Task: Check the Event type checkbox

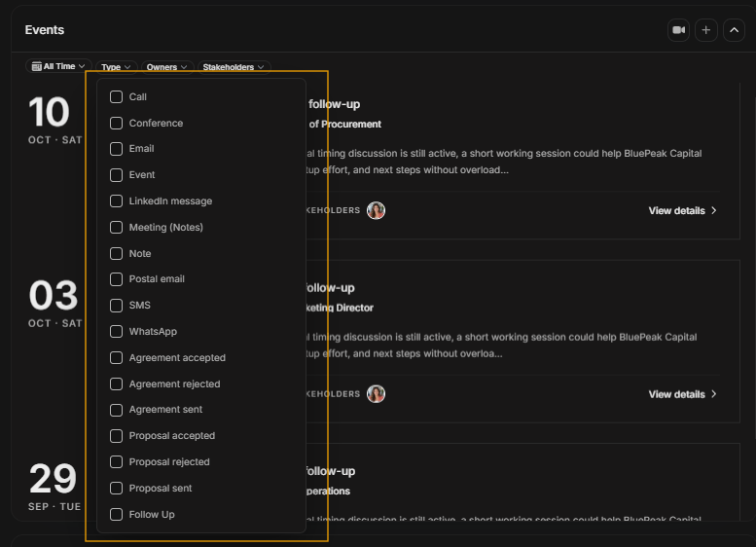Action: click(116, 174)
